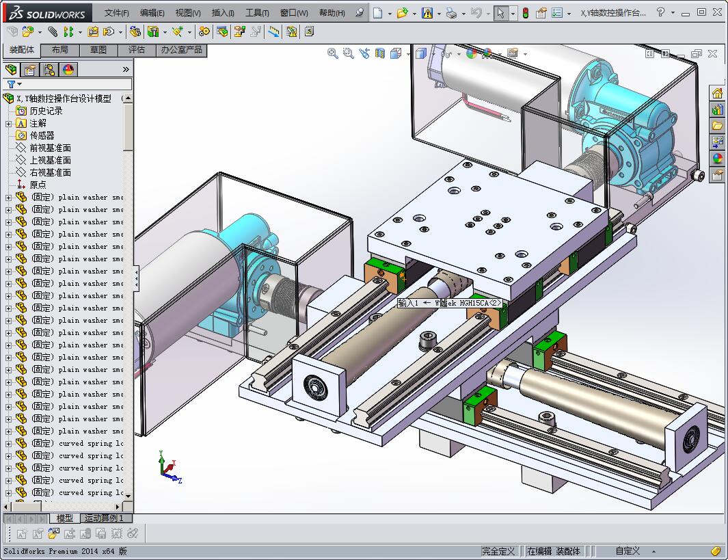This screenshot has width=728, height=560.
Task: Open the Section View tool
Action: (380, 53)
